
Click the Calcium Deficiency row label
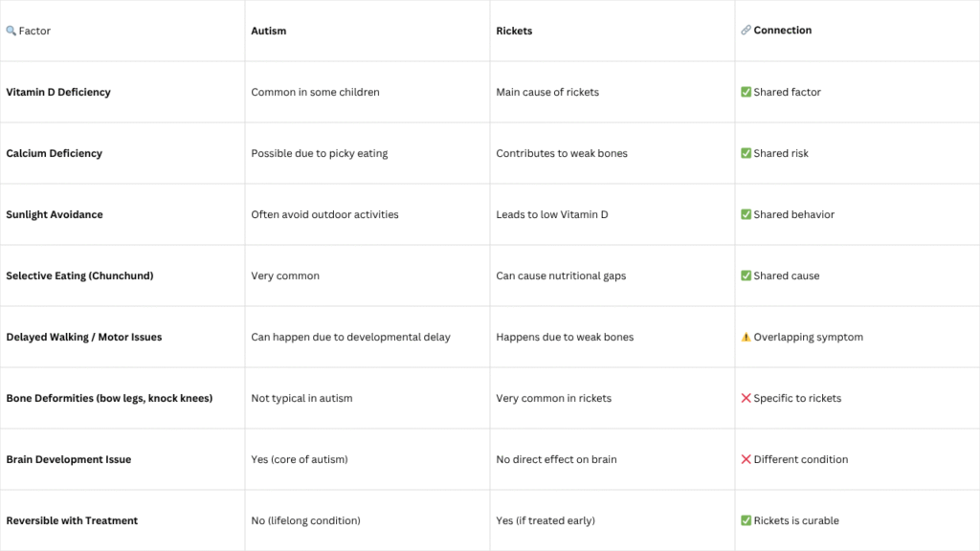[55, 153]
